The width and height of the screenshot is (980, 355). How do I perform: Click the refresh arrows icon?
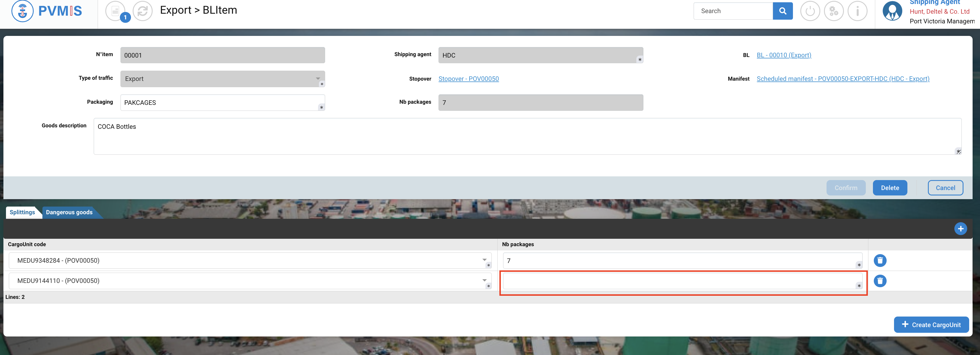143,11
